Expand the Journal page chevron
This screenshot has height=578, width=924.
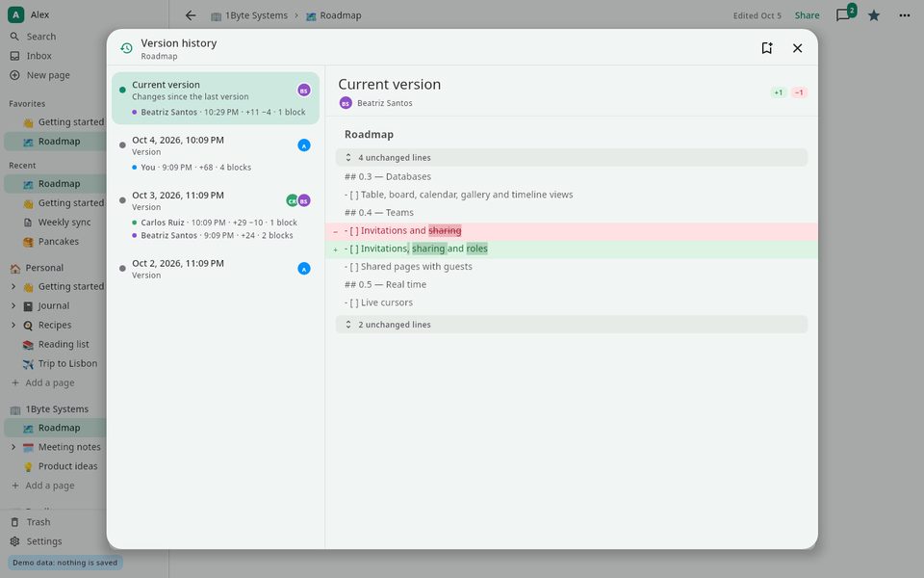(x=13, y=305)
